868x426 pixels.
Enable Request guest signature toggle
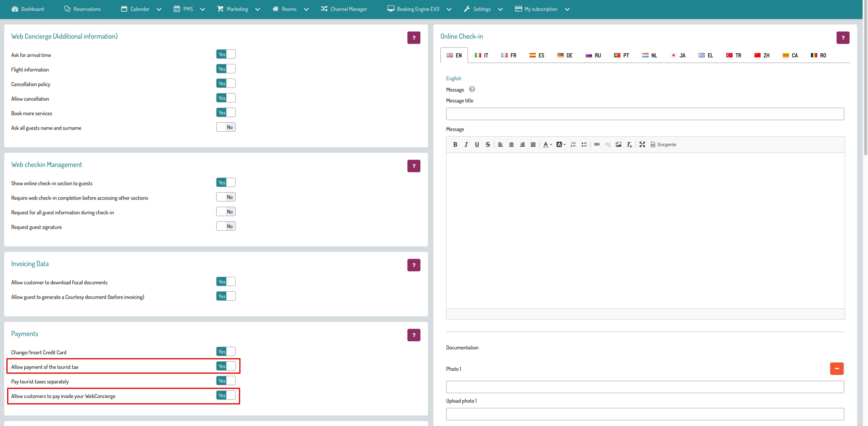pyautogui.click(x=226, y=226)
